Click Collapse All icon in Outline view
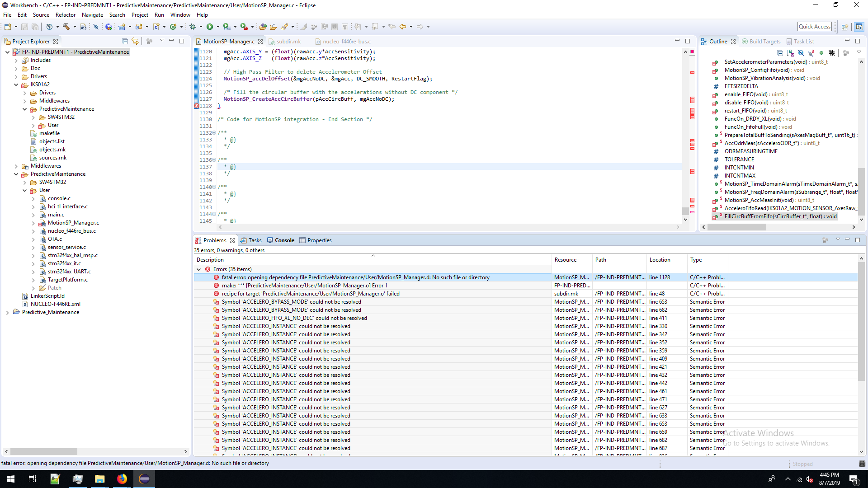Image resolution: width=868 pixels, height=488 pixels. (780, 53)
